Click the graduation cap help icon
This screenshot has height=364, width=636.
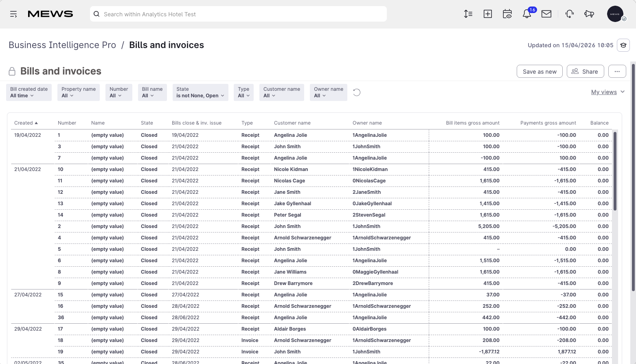[623, 45]
